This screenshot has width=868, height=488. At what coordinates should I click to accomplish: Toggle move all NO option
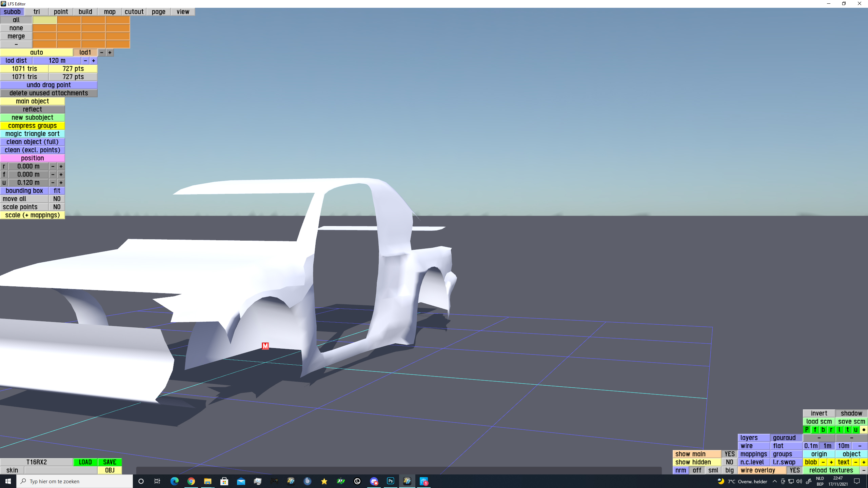(x=57, y=199)
